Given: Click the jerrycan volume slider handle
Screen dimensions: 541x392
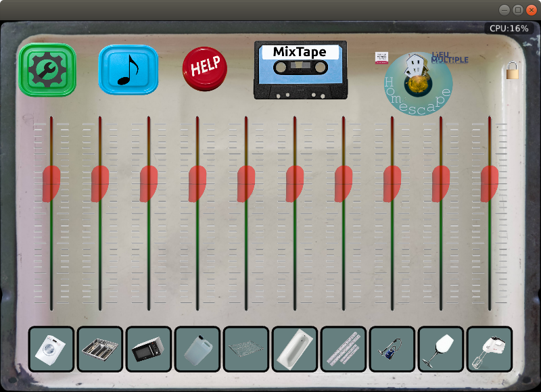Looking at the screenshot, I should coord(197,184).
